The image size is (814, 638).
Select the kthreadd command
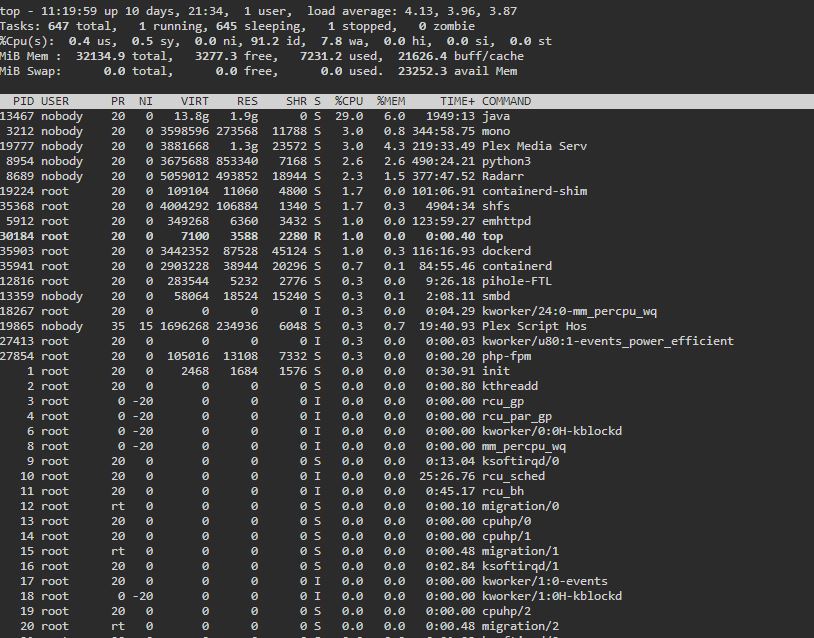pos(510,386)
